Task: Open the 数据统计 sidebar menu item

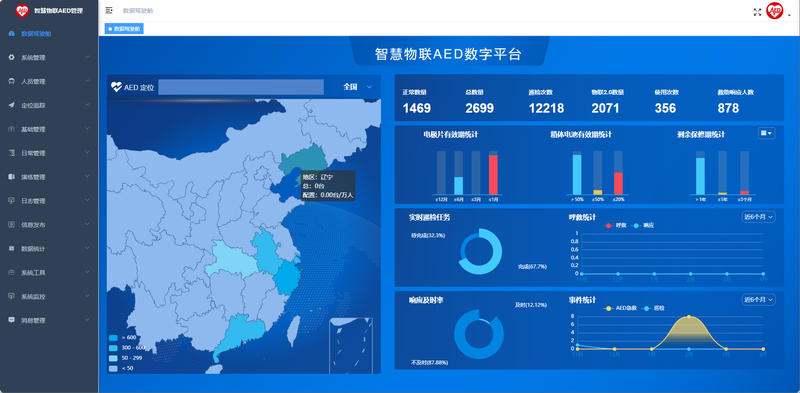Action: (49, 249)
